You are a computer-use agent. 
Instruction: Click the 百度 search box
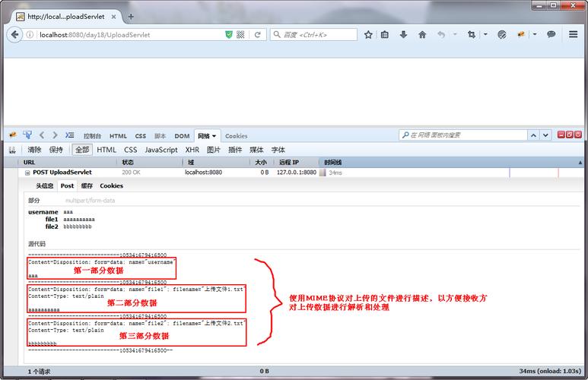pyautogui.click(x=313, y=35)
